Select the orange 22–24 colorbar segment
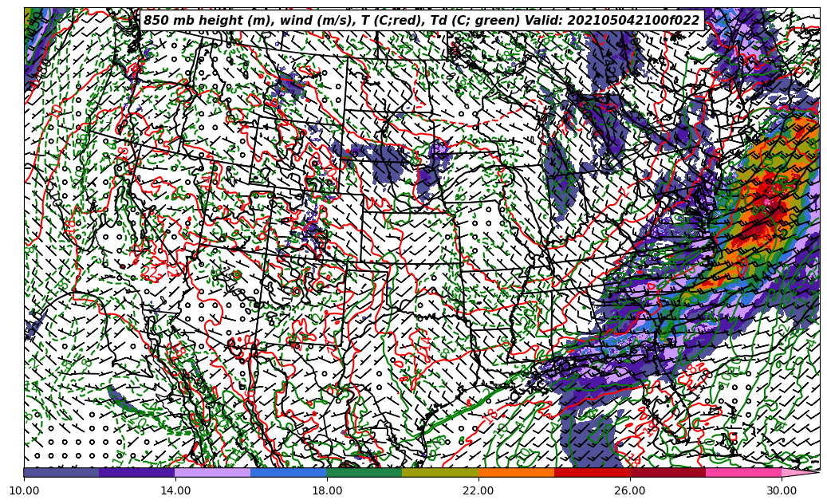The width and height of the screenshot is (827, 504). click(516, 472)
